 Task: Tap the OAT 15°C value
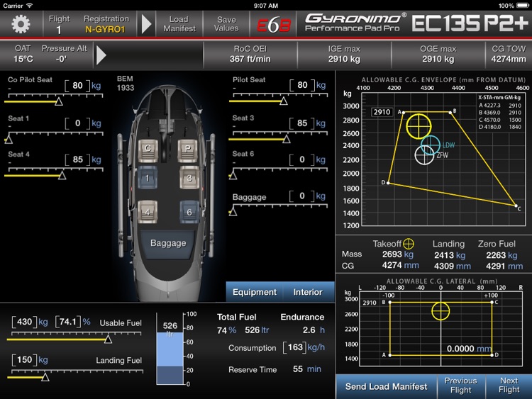click(23, 59)
